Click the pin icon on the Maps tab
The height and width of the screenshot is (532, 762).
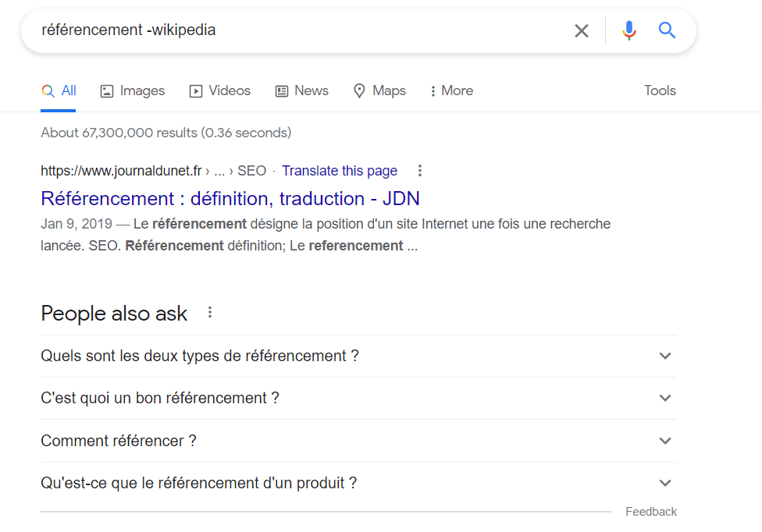(x=358, y=90)
